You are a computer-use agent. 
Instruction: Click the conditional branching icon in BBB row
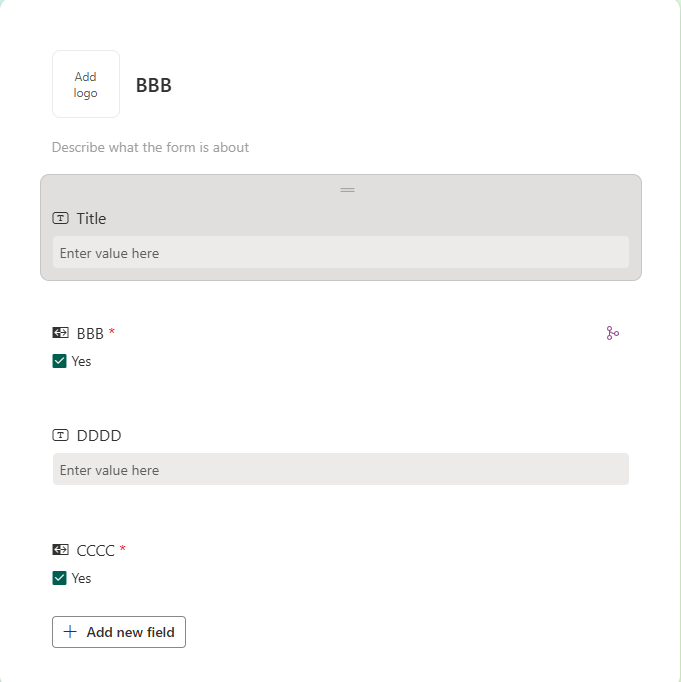tap(612, 333)
